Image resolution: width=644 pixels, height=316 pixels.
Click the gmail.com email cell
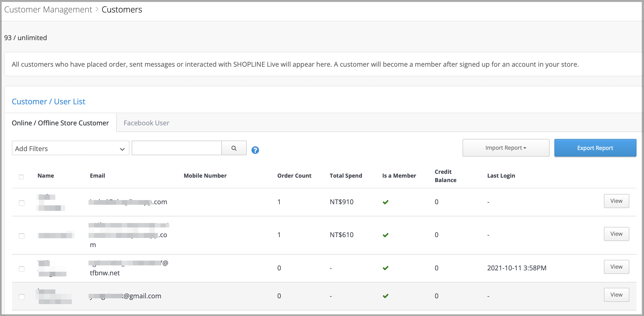125,296
